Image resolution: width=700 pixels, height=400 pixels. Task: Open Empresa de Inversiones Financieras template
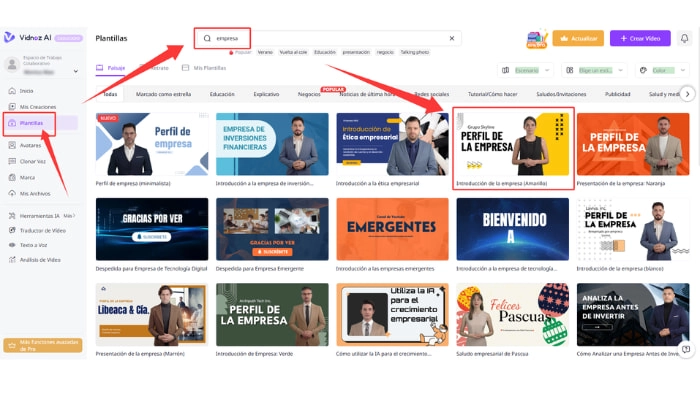(272, 144)
